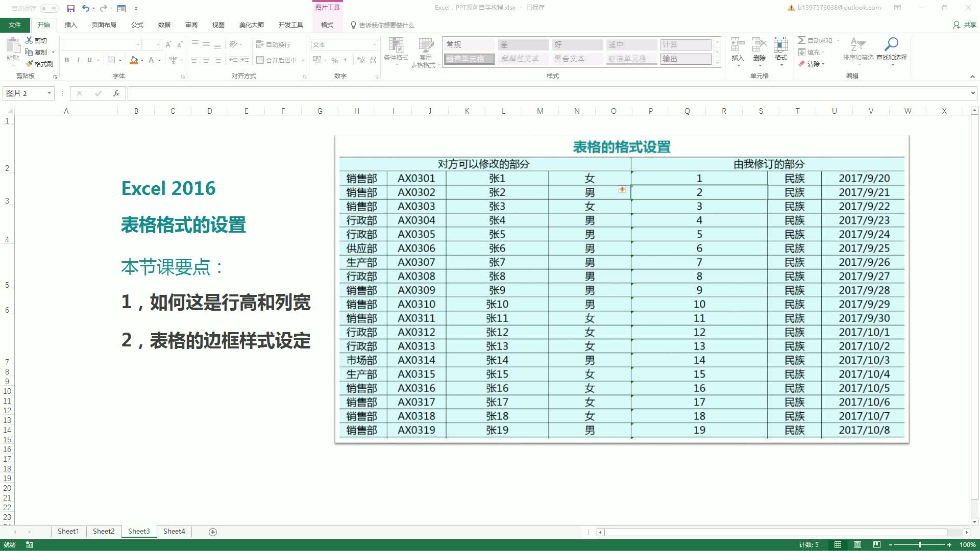Click the increase indent icon
This screenshot has height=551, width=980.
[x=244, y=60]
